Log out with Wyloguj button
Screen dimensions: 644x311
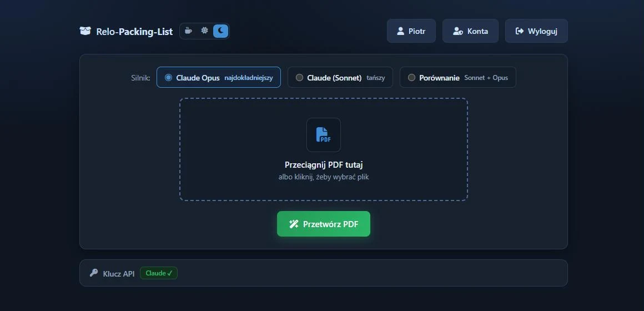(x=536, y=31)
